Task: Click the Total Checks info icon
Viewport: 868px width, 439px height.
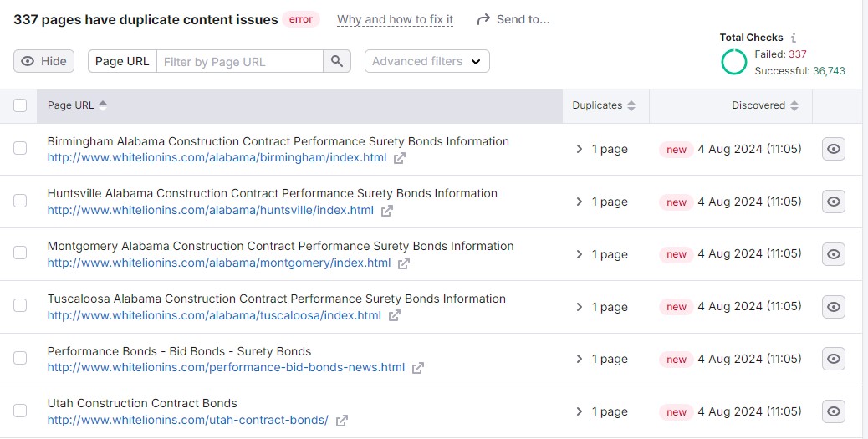Action: [x=794, y=38]
